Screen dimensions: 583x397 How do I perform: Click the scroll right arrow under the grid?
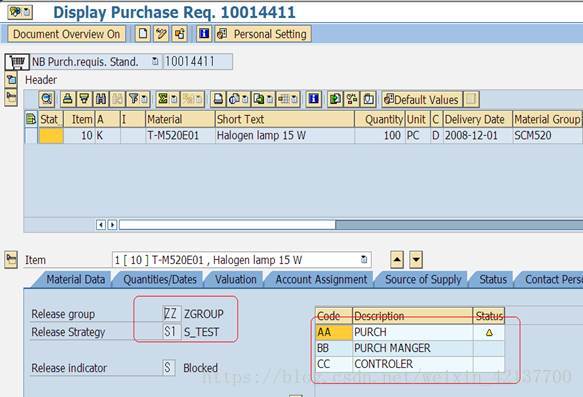pyautogui.click(x=112, y=225)
